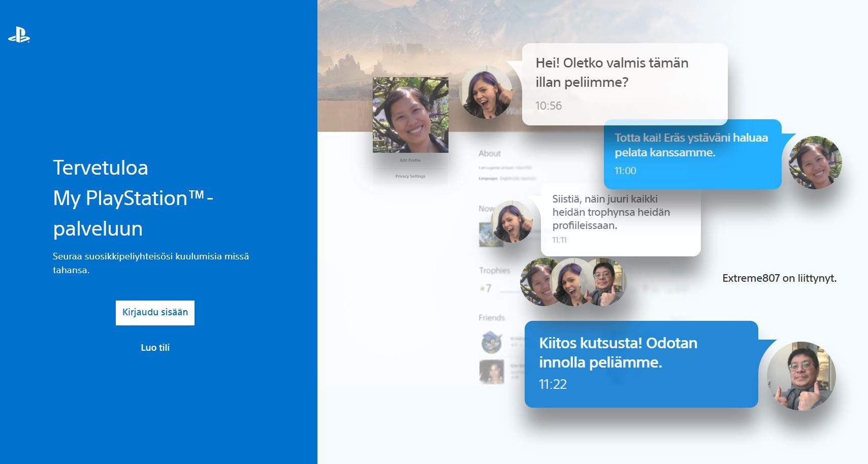Click the Kirjaudu sisään button

[155, 312]
